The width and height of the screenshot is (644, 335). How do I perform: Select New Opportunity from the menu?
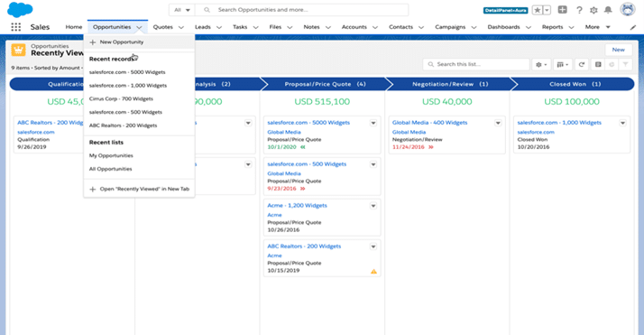coord(139,42)
